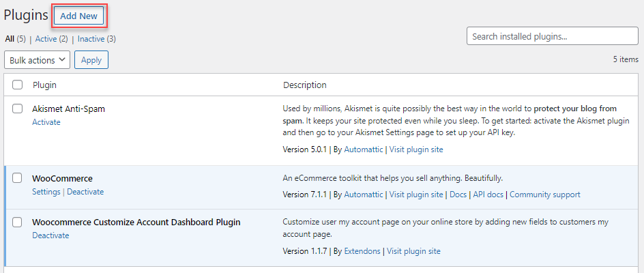Check the Akismet Anti-Spam checkbox

tap(17, 109)
